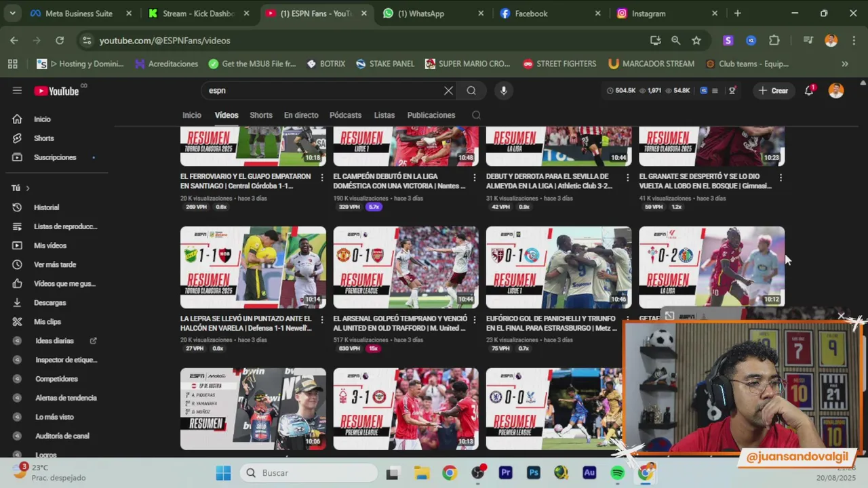Image resolution: width=868 pixels, height=488 pixels.
Task: Search within the ESPN Fans channel
Action: (x=476, y=115)
